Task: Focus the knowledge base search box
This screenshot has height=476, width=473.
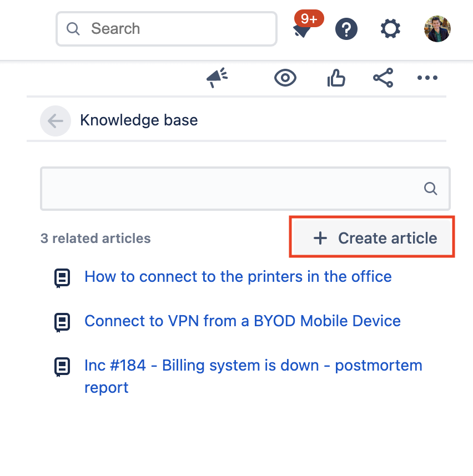Action: [222, 189]
